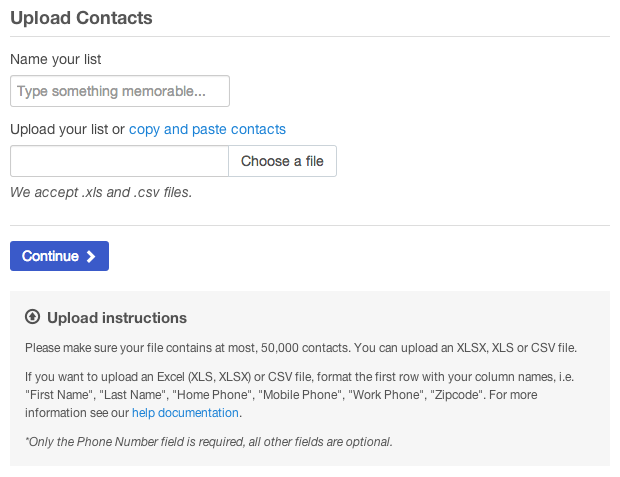Open the 'help documentation' link
Screen dimensions: 620x477
point(185,413)
